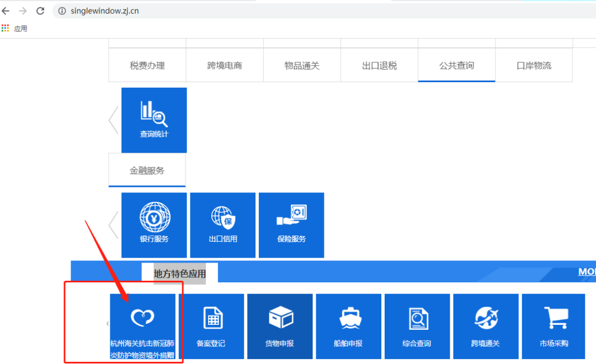Open the 船舶申报 ship declaration tile
The image size is (596, 364).
coord(348,327)
